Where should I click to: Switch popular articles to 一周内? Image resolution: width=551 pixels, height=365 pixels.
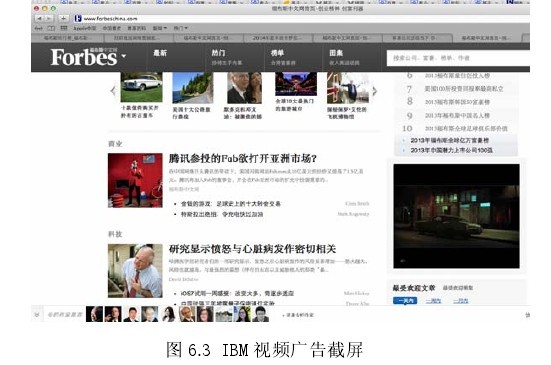click(433, 301)
